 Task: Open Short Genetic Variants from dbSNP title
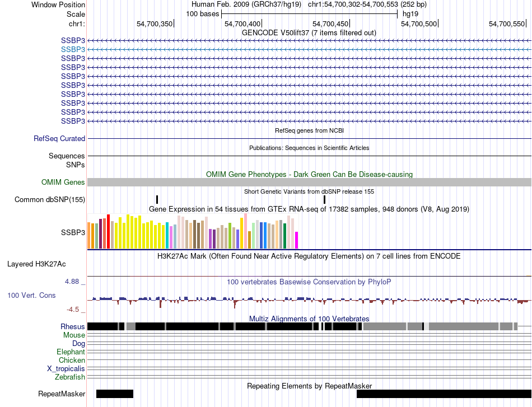(x=309, y=191)
